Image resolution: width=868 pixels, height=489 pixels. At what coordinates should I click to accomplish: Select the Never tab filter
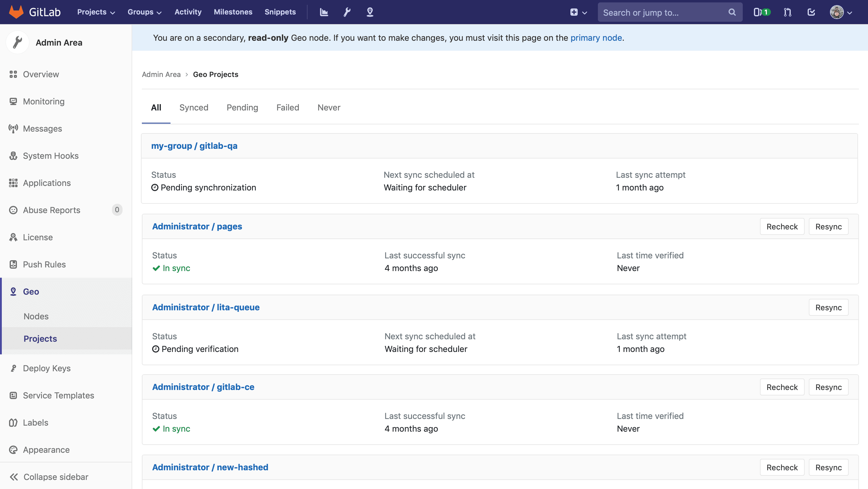click(329, 107)
